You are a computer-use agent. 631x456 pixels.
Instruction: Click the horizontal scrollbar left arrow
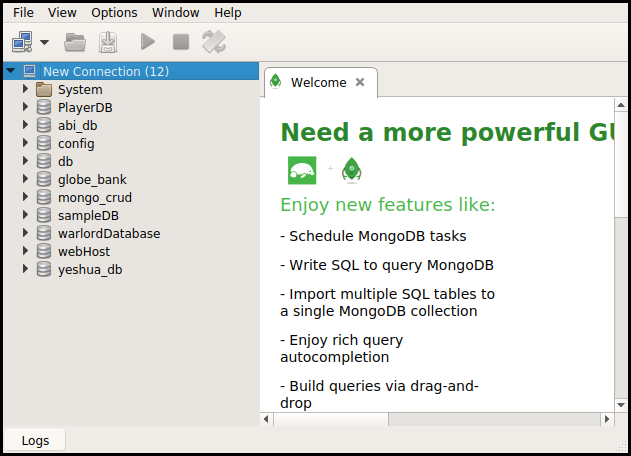(266, 419)
